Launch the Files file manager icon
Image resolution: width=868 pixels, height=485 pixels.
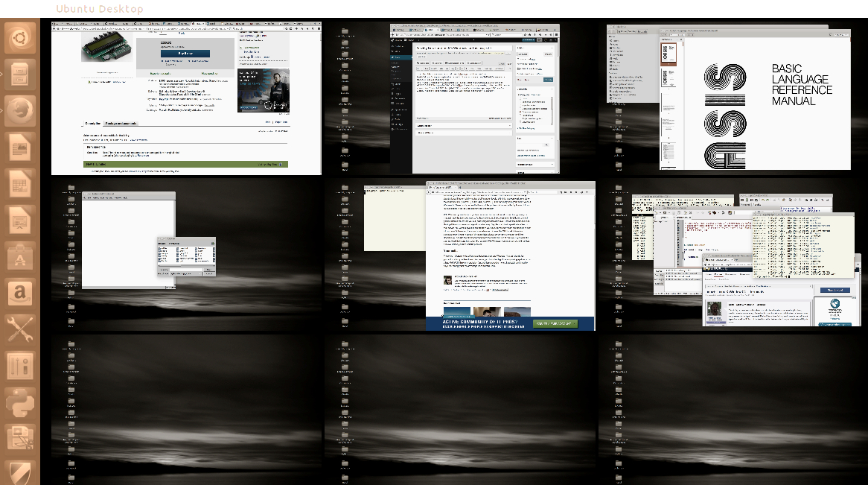tap(20, 75)
